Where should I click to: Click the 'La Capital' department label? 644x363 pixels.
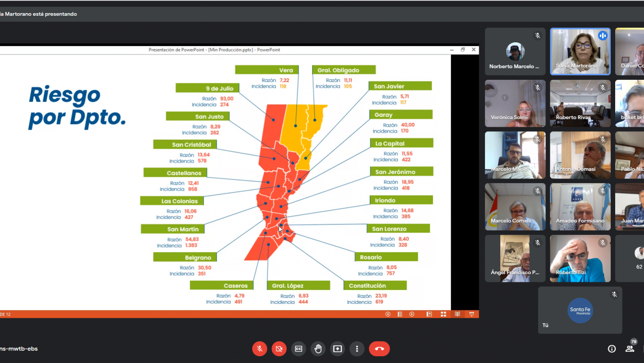coord(401,143)
